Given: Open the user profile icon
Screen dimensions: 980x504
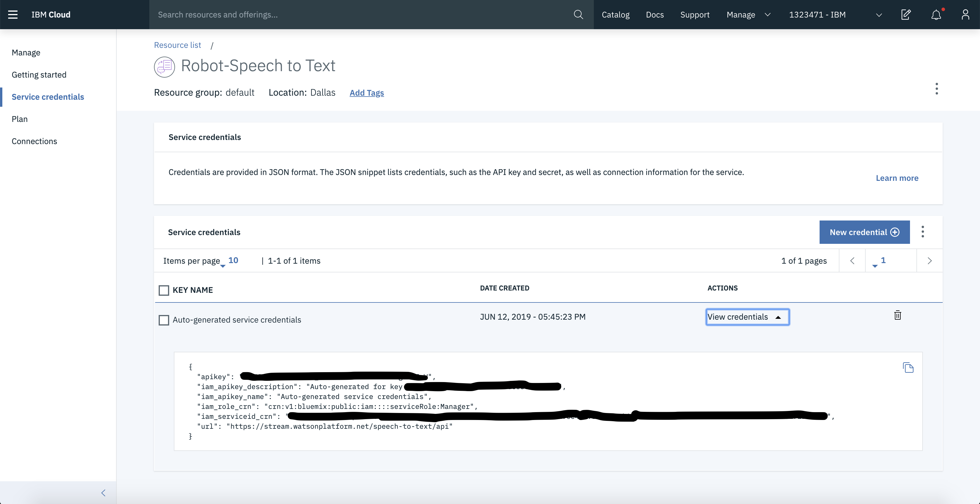Looking at the screenshot, I should coord(965,15).
